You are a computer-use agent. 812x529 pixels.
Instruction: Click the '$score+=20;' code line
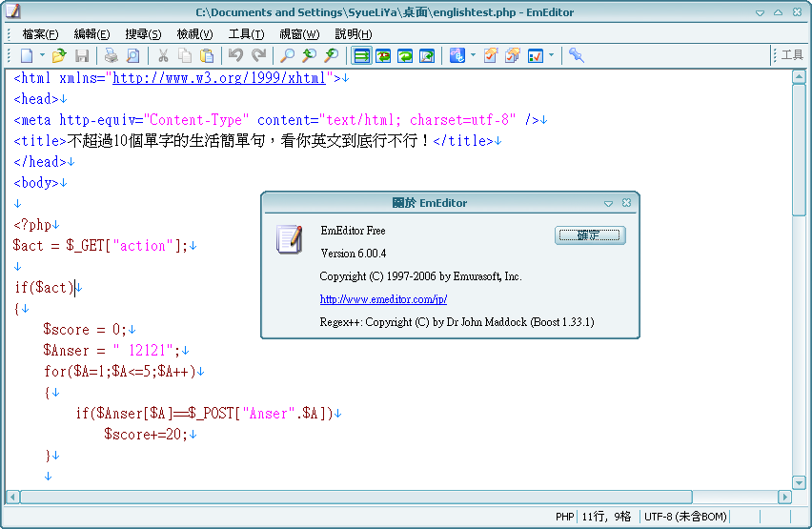(146, 435)
